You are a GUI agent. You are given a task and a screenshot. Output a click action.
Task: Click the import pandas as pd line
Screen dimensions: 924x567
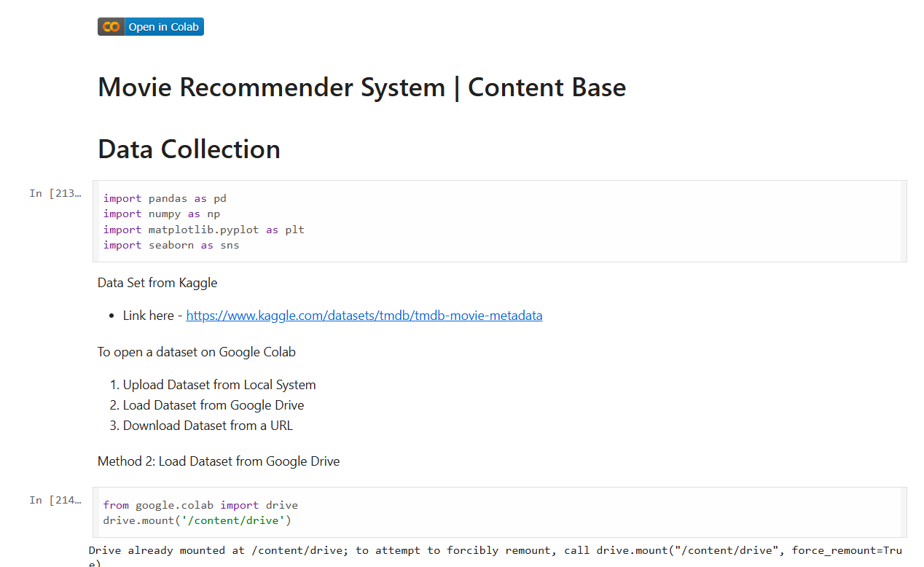tap(165, 198)
